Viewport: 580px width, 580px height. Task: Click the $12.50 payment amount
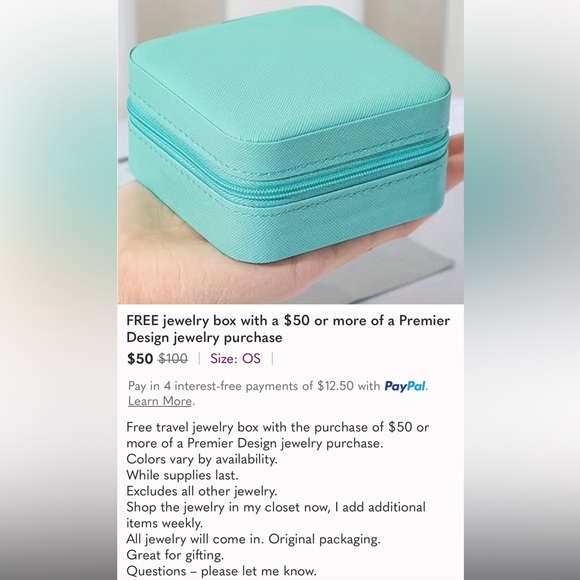point(335,386)
